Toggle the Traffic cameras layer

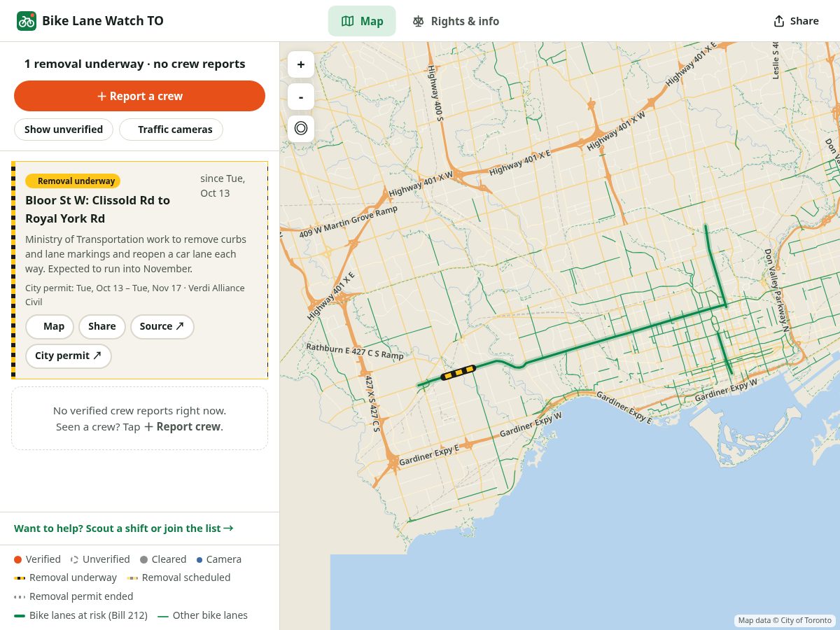pyautogui.click(x=171, y=129)
